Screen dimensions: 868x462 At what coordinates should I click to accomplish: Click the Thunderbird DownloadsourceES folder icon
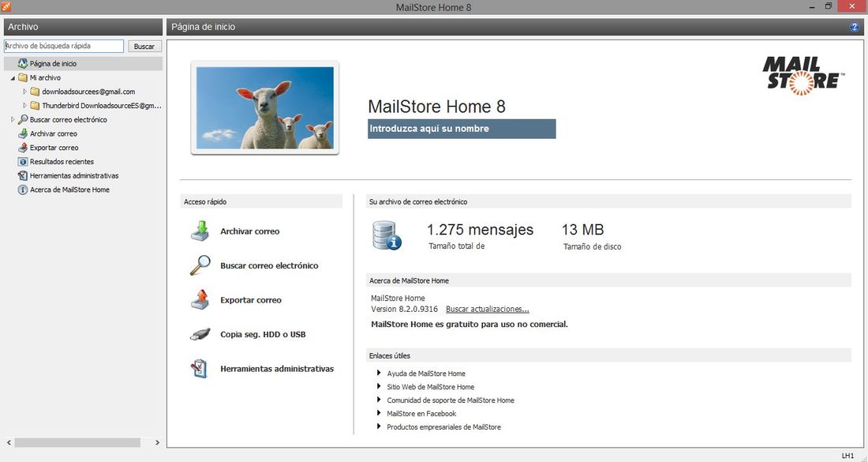pos(35,105)
